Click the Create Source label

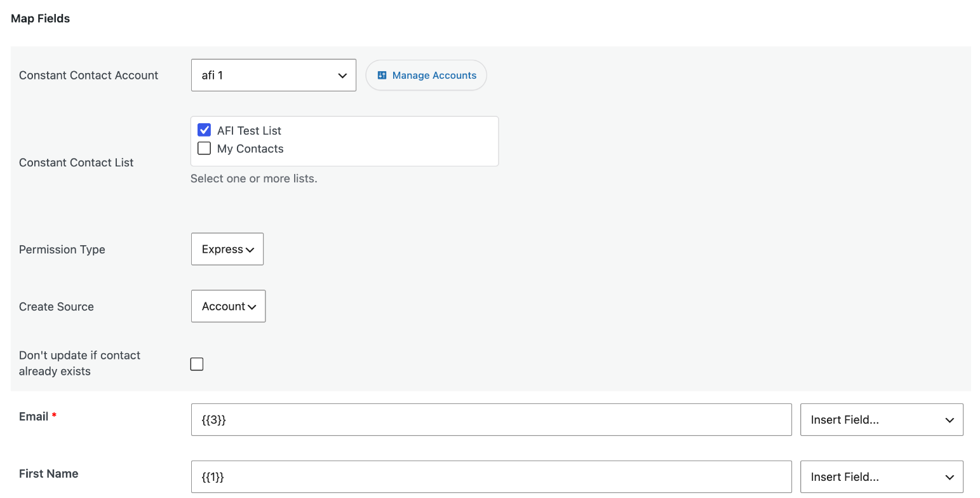click(x=57, y=307)
